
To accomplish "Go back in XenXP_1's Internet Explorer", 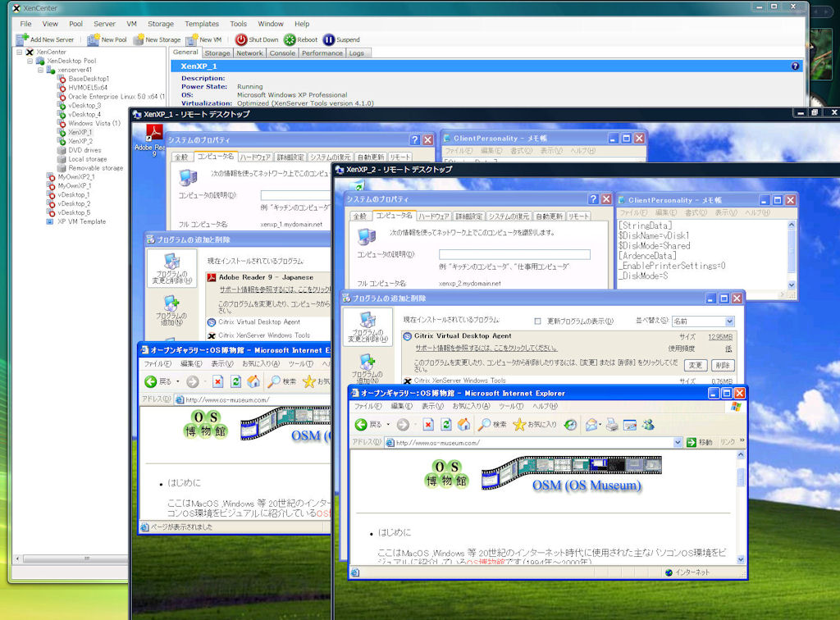I will tap(151, 381).
